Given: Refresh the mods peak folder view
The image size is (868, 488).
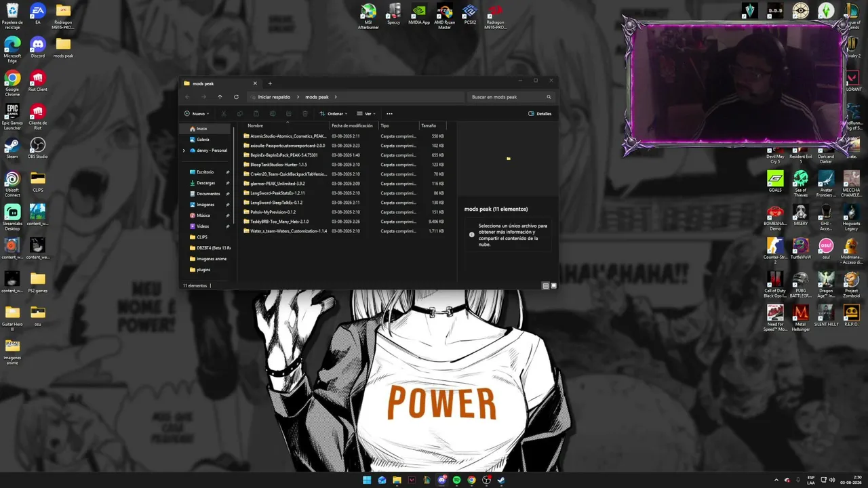Looking at the screenshot, I should point(236,97).
